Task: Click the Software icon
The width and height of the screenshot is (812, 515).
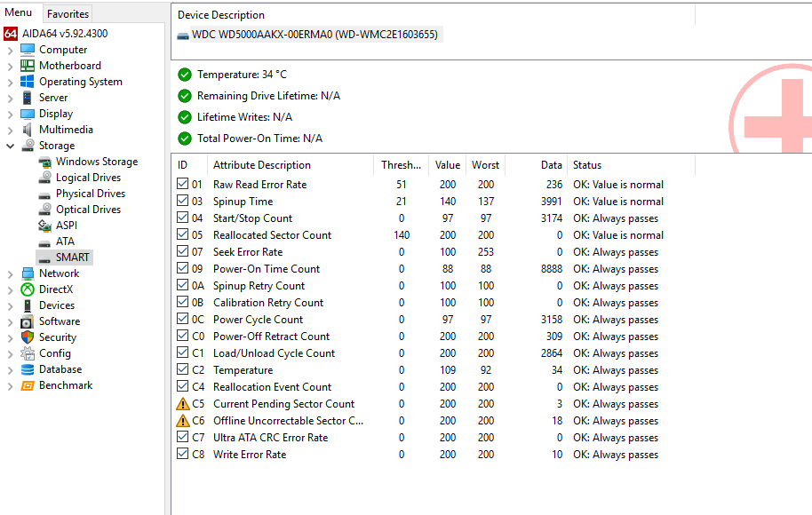Action: coord(28,322)
